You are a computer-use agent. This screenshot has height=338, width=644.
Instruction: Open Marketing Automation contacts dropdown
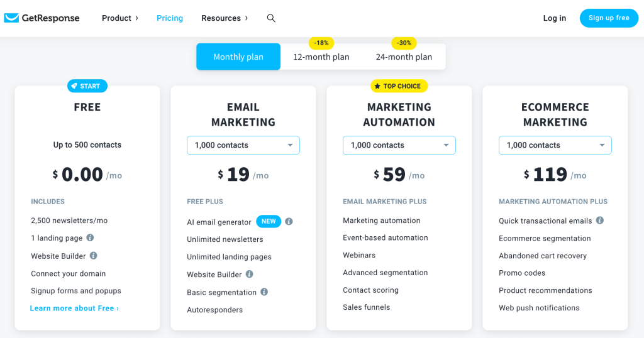coord(399,145)
